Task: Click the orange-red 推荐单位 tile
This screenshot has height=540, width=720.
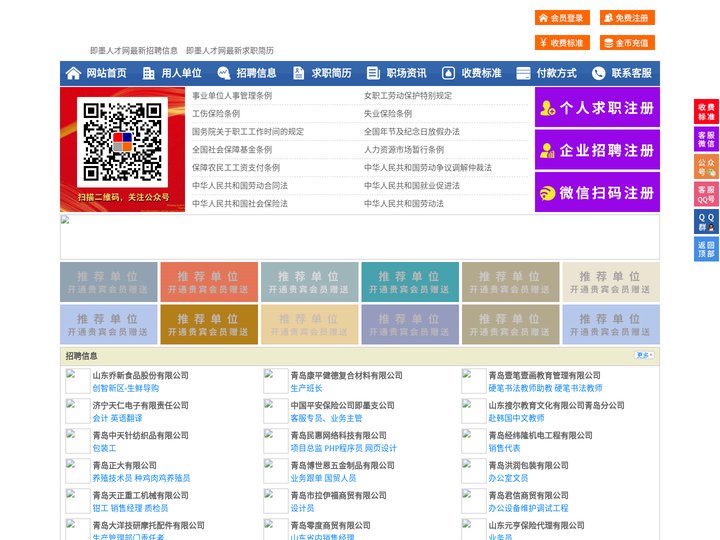Action: click(209, 282)
